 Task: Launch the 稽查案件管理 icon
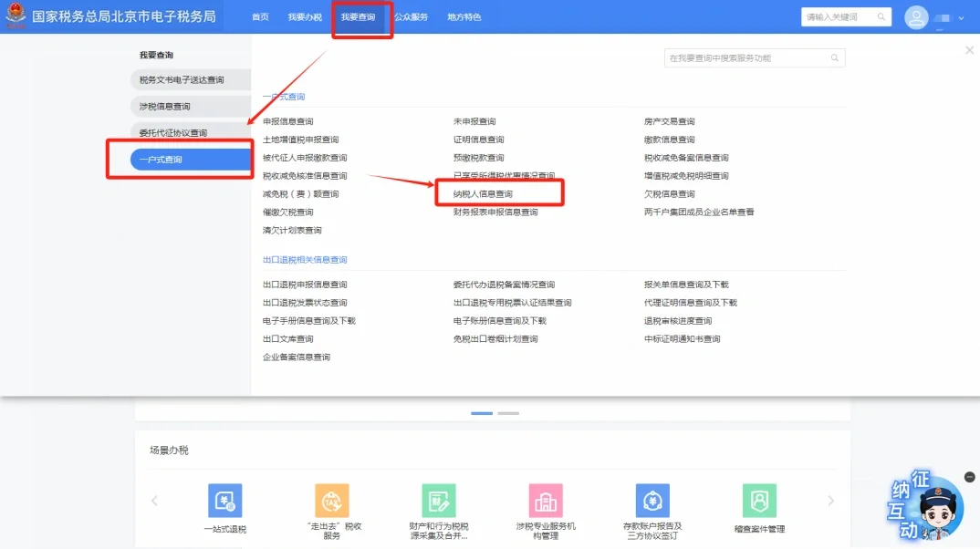coord(760,501)
